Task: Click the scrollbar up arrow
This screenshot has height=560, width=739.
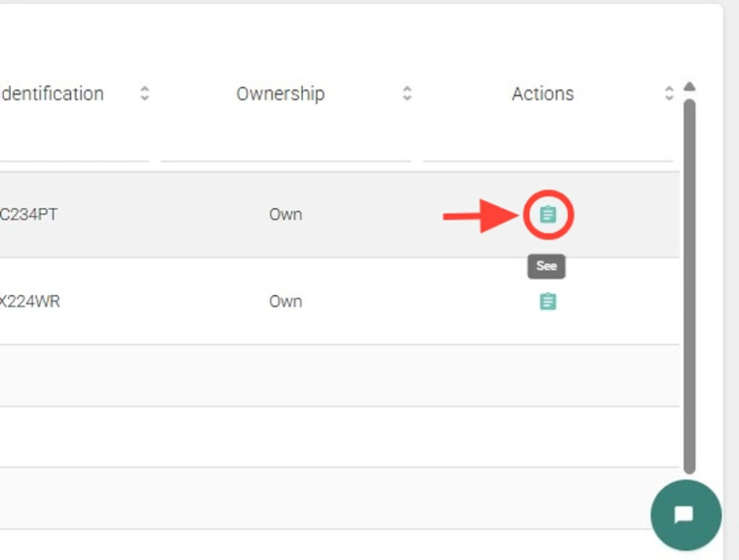Action: pyautogui.click(x=689, y=87)
